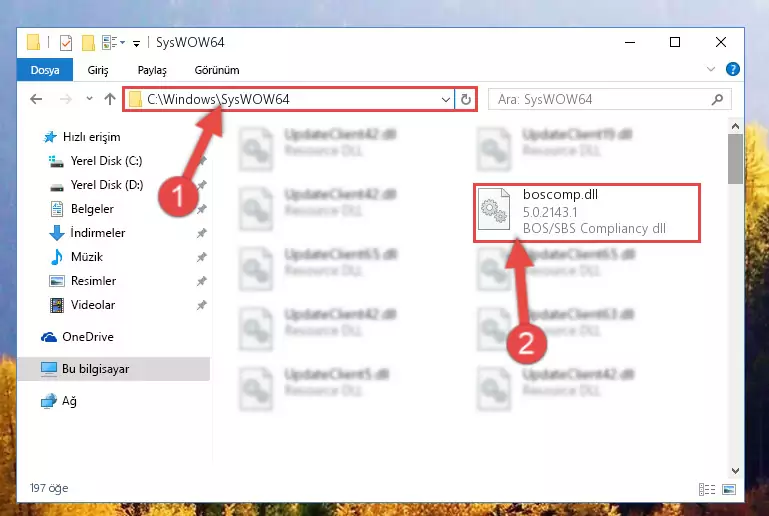
Task: Click the boscomp.dll gear file icon
Action: pos(494,209)
